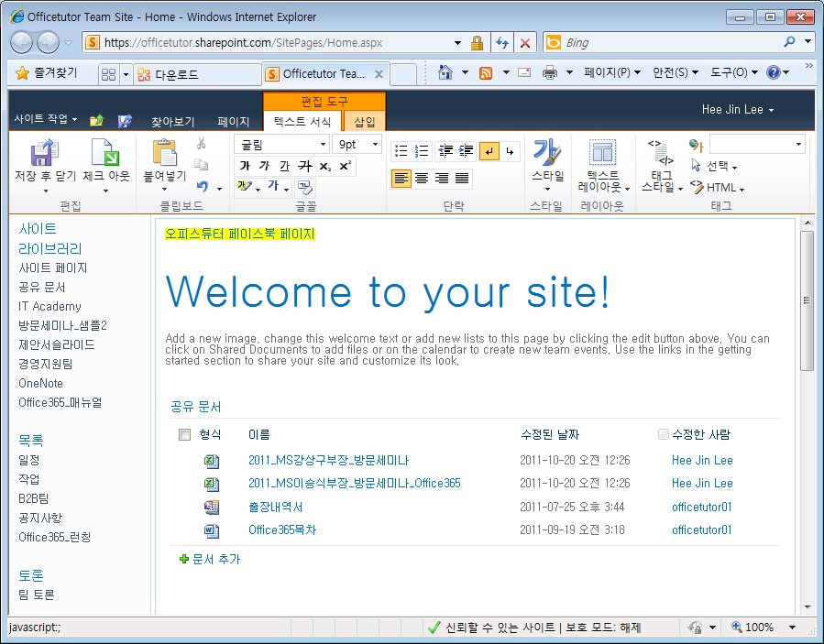Click the clear formatting icon
Viewport: 824px width, 644px height.
(x=305, y=187)
